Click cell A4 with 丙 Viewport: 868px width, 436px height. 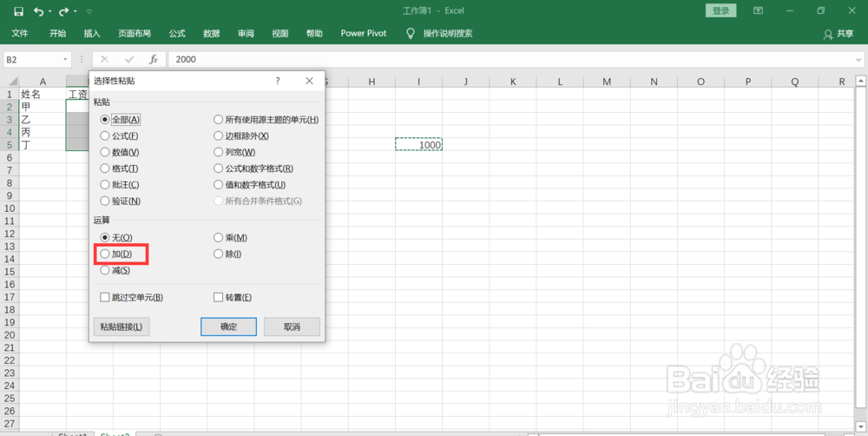(x=43, y=132)
